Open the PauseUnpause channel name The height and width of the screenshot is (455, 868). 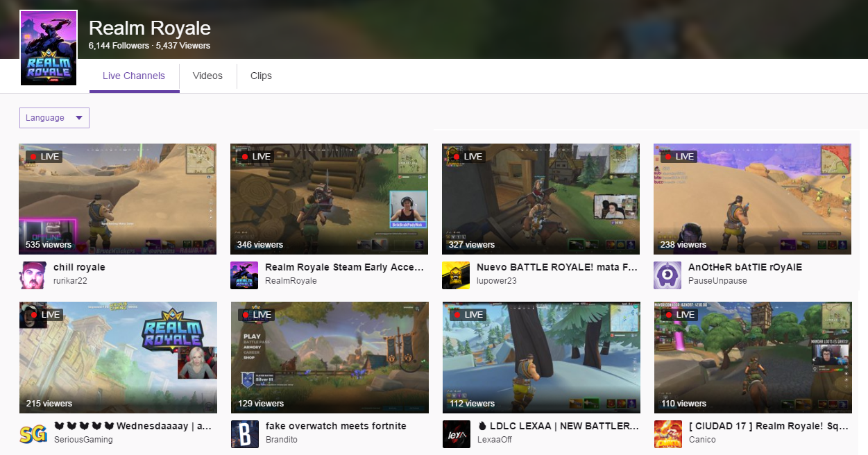point(717,281)
